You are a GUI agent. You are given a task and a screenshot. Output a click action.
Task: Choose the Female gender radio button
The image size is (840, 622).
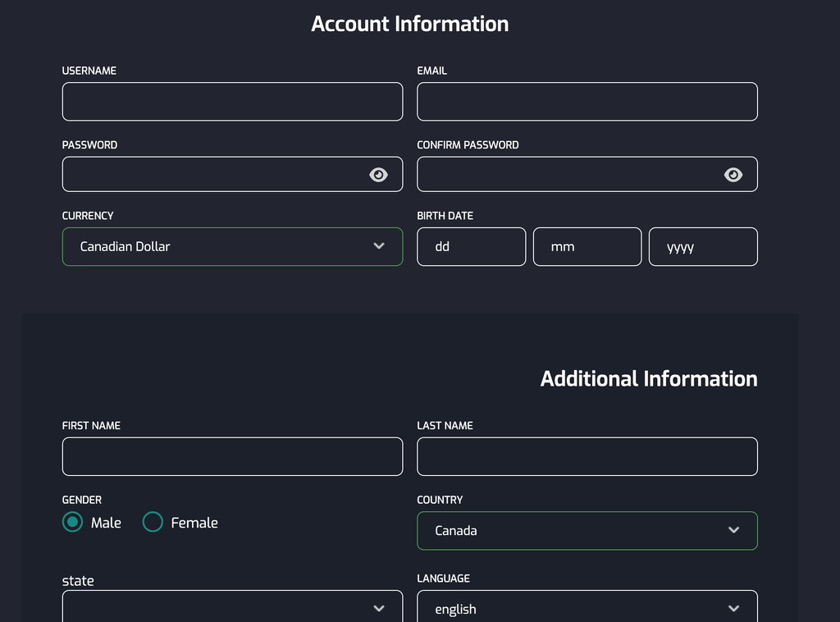(x=153, y=522)
